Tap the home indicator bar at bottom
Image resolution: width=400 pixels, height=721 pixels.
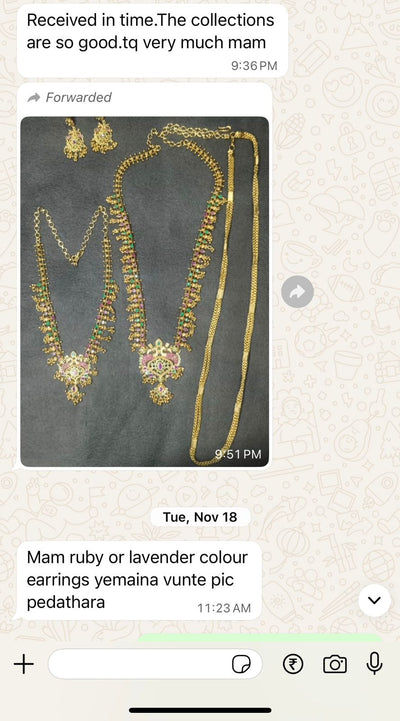(200, 710)
